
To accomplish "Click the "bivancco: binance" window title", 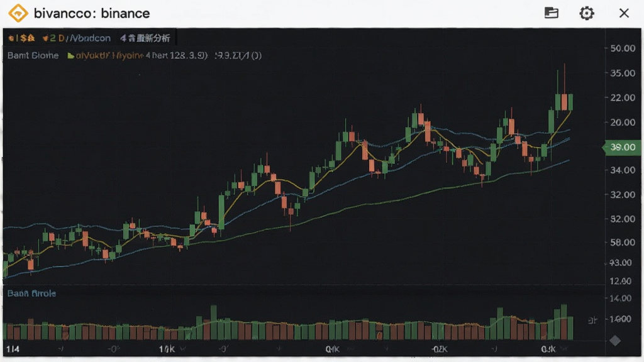I will click(92, 13).
